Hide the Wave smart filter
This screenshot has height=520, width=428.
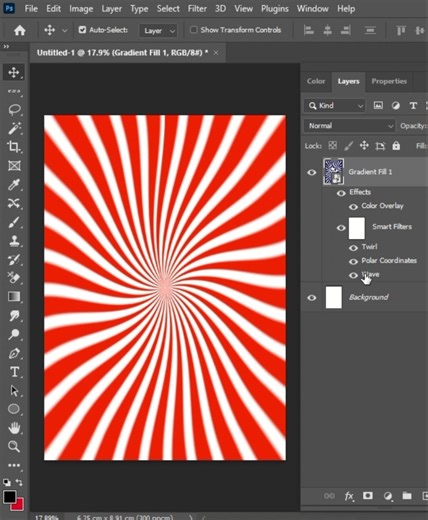click(353, 275)
